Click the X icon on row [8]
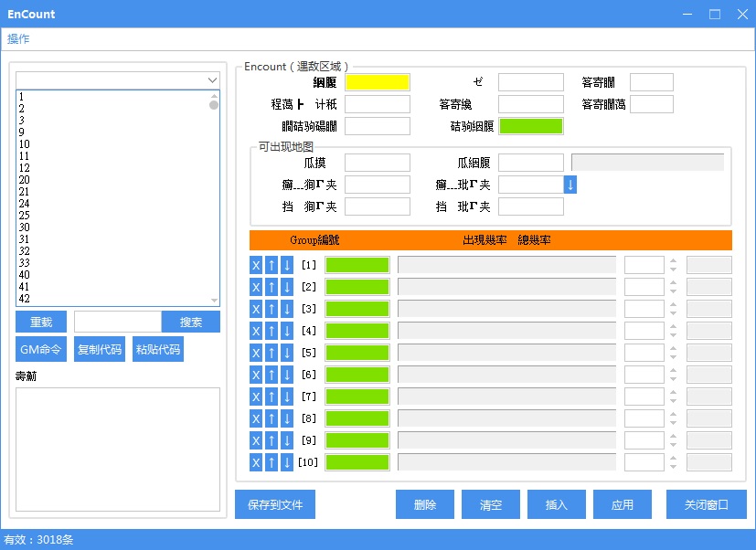 (x=256, y=418)
